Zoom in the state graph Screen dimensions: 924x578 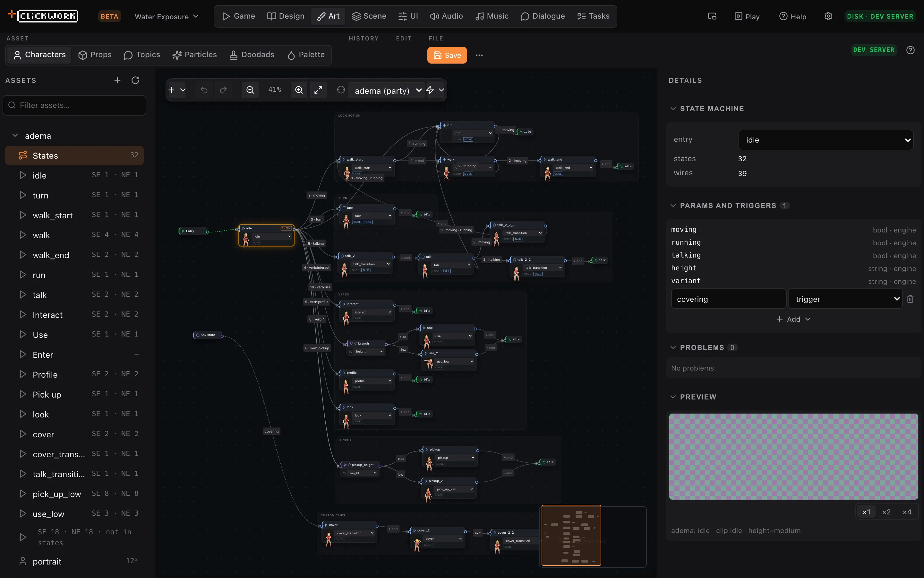[299, 90]
